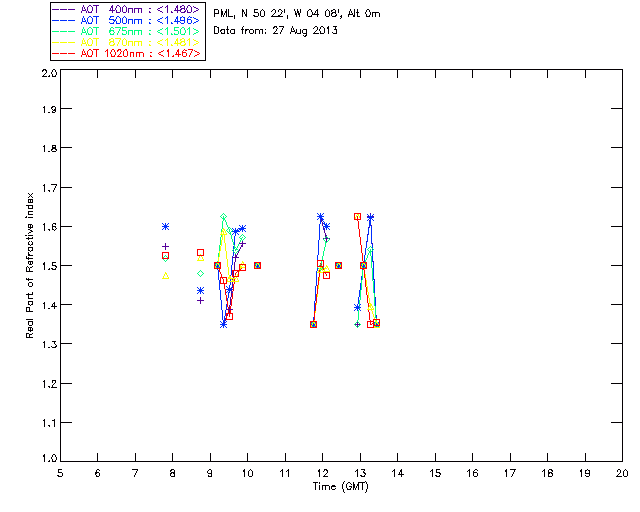
Task: Click the x-axis tick label 13
Action: coord(360,473)
